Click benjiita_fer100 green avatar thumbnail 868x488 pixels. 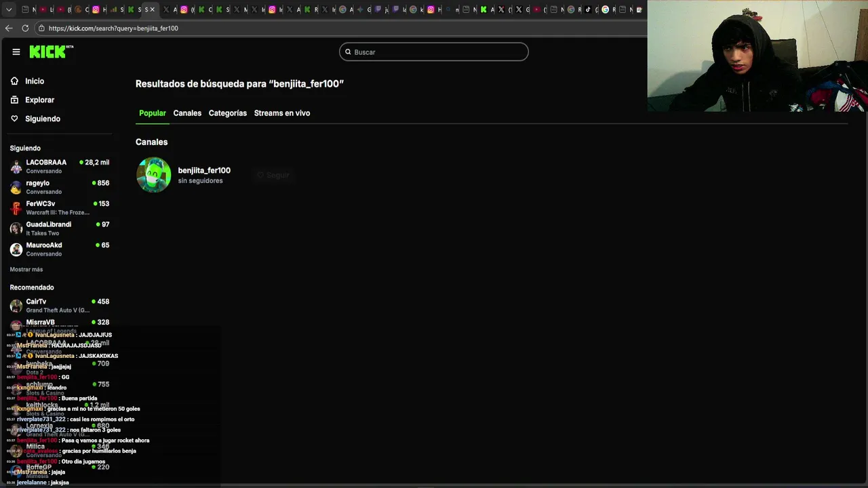click(154, 175)
